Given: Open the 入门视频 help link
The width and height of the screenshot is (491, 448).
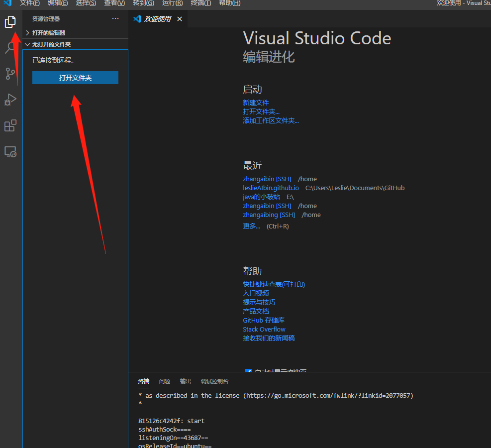Looking at the screenshot, I should pos(256,293).
